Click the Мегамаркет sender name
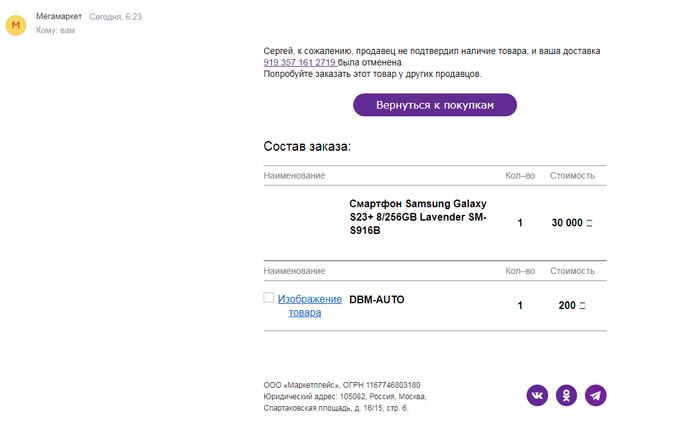Viewport: 700px width, 424px height. 59,17
